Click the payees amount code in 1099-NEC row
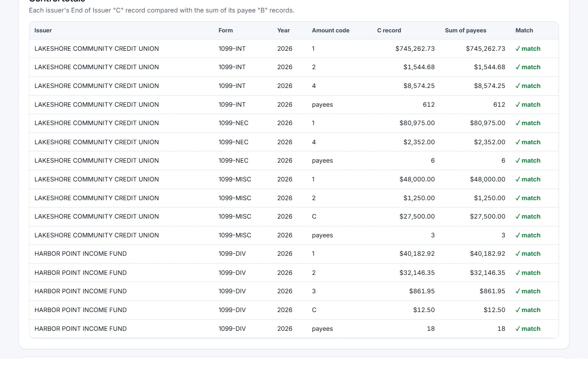Viewport: 588px width, 368px height. coord(322,160)
